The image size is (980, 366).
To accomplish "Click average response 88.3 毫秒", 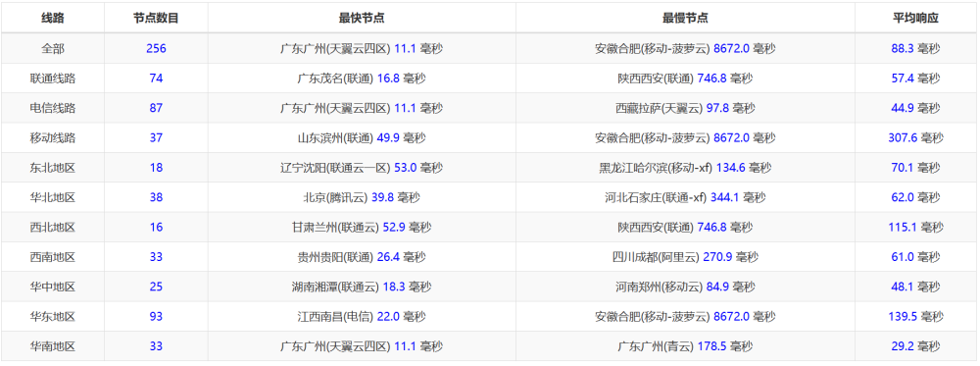I will click(915, 48).
